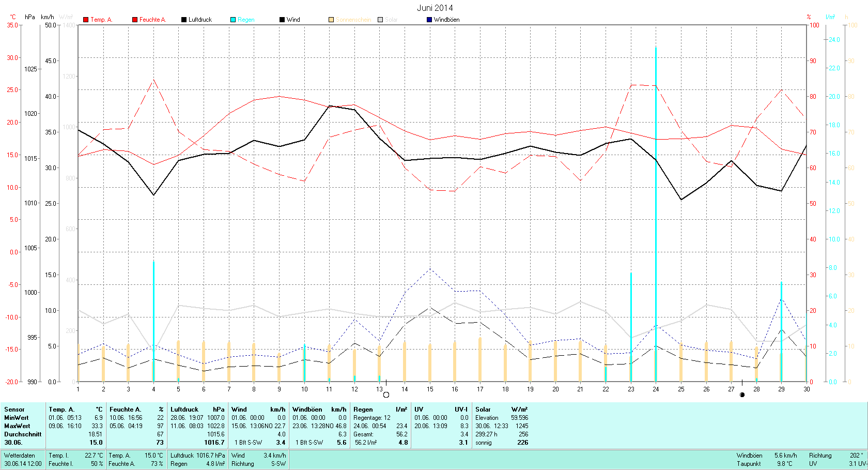Image resolution: width=868 pixels, height=470 pixels.
Task: Click the 'Wetterdaten' label in bottom bar
Action: [20, 456]
